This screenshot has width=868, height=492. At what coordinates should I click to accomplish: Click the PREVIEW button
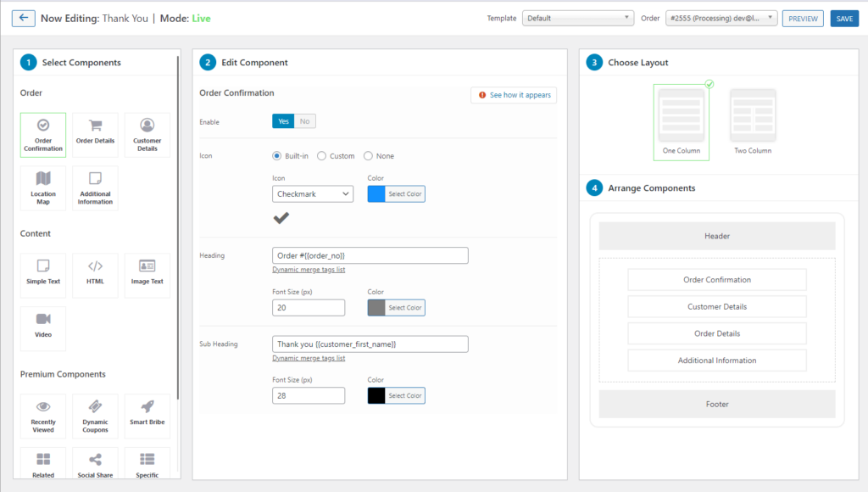[x=803, y=19]
